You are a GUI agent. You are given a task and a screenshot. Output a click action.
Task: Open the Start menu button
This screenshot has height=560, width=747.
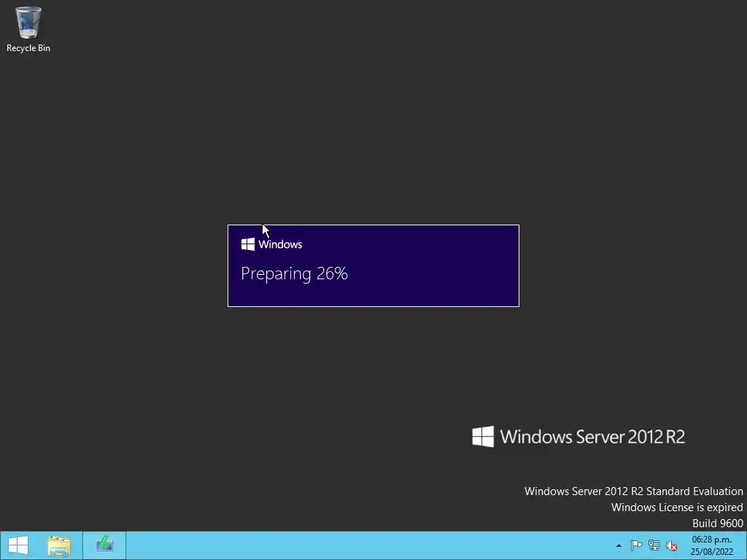click(18, 545)
